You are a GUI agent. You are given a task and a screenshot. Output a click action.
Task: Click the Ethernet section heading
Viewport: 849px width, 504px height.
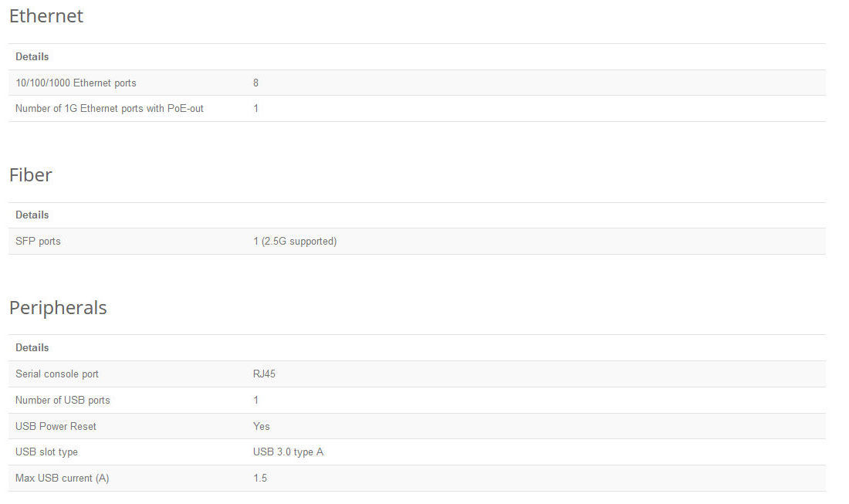tap(46, 16)
